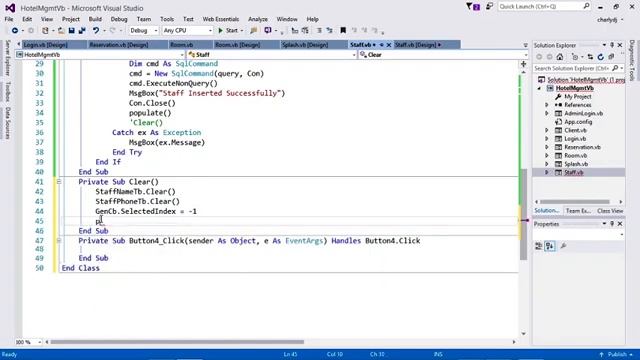
Task: Open the 100 % zoom level dropdown
Action: 28,342
